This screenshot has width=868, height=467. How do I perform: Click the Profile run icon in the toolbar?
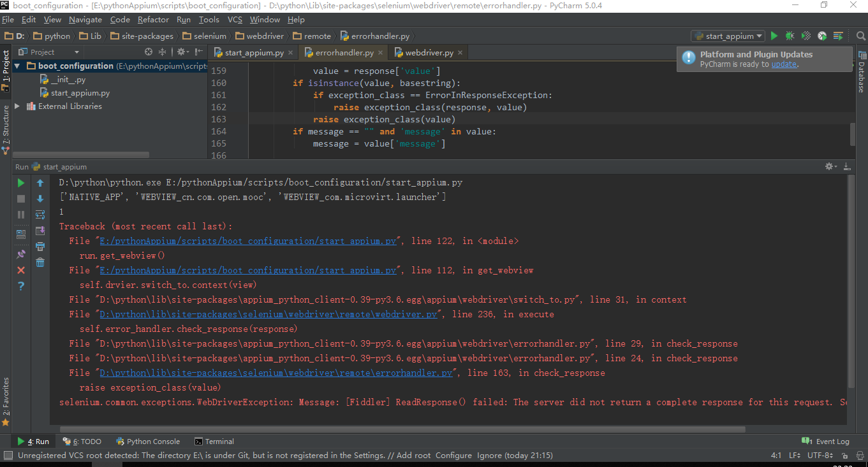tap(822, 36)
